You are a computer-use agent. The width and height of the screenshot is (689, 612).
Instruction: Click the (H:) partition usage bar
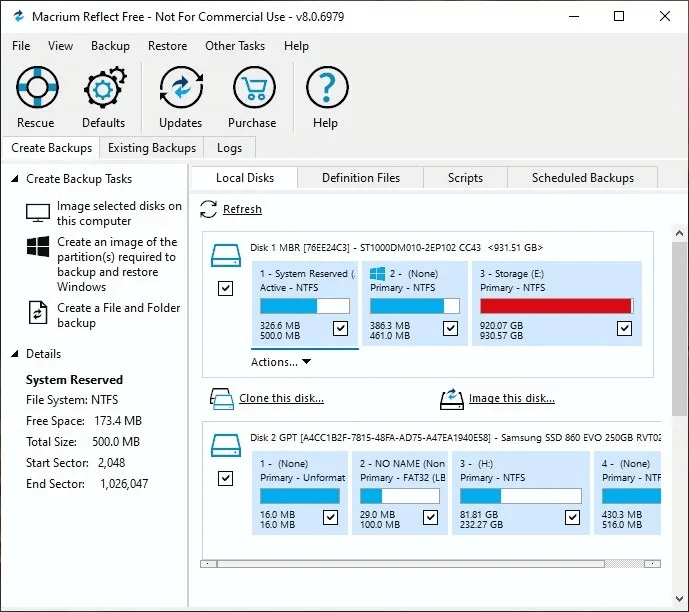[520, 496]
